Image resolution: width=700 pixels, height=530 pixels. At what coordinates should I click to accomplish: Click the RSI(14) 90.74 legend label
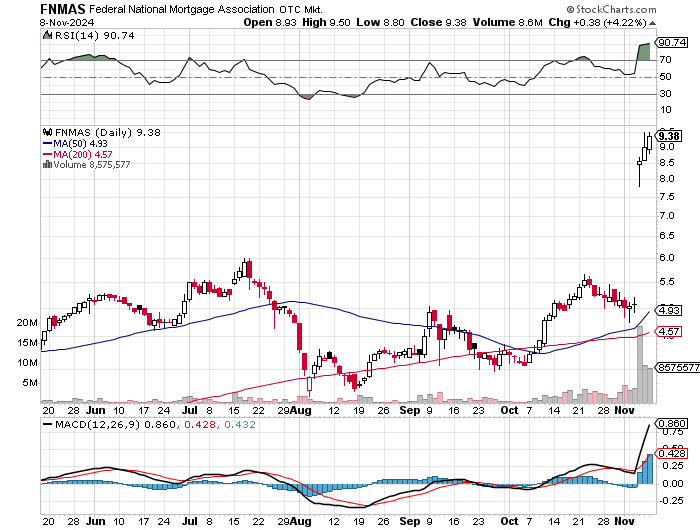click(94, 35)
